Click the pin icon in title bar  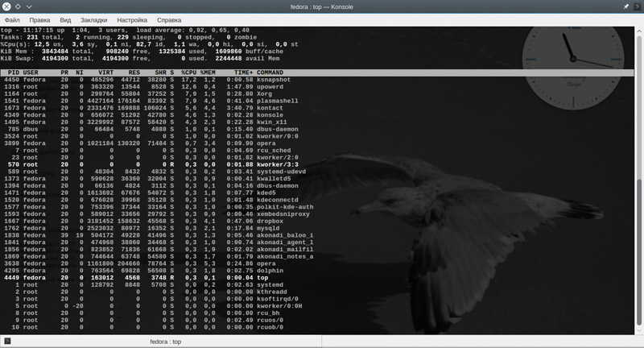click(625, 6)
